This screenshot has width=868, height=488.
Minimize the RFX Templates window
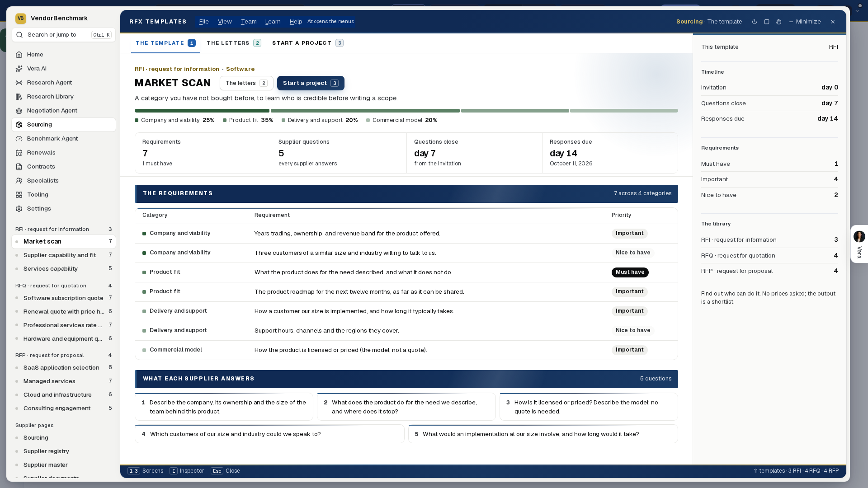pos(805,22)
